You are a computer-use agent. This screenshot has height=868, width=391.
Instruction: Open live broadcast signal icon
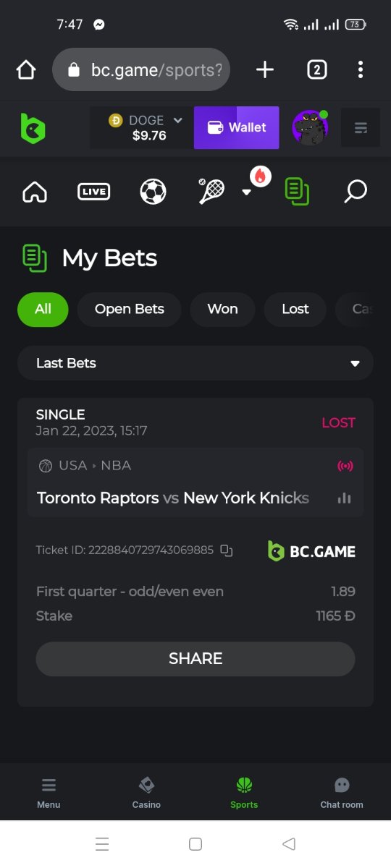(345, 466)
